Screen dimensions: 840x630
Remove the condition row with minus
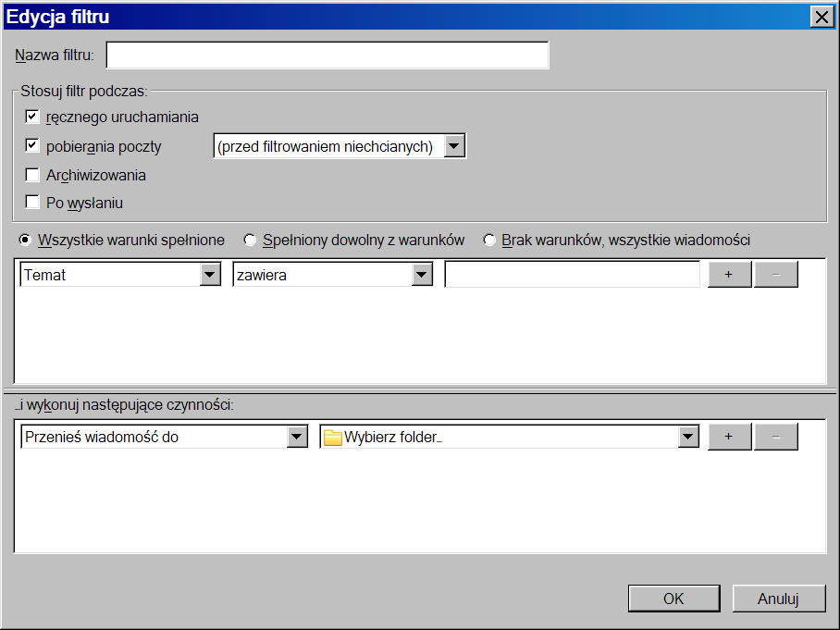775,275
